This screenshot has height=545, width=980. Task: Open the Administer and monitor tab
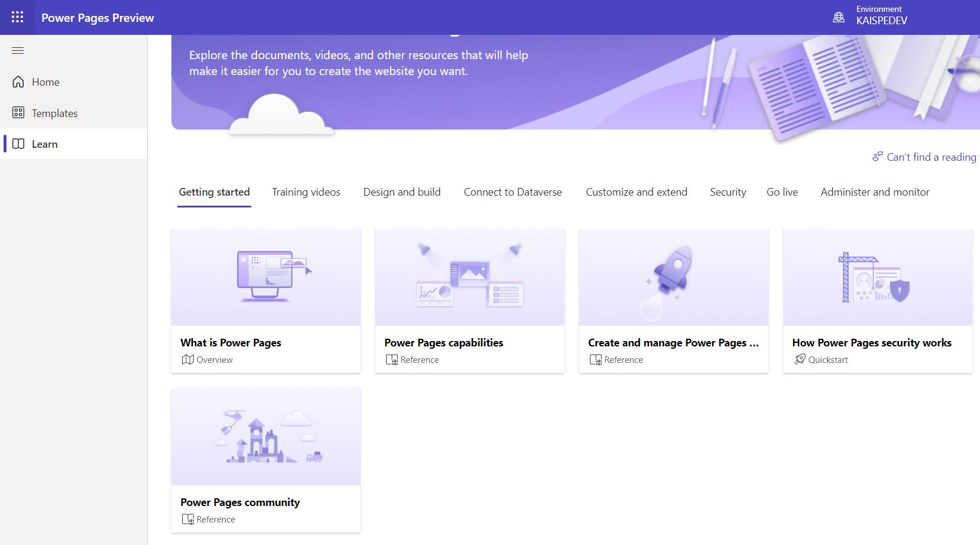click(x=875, y=192)
